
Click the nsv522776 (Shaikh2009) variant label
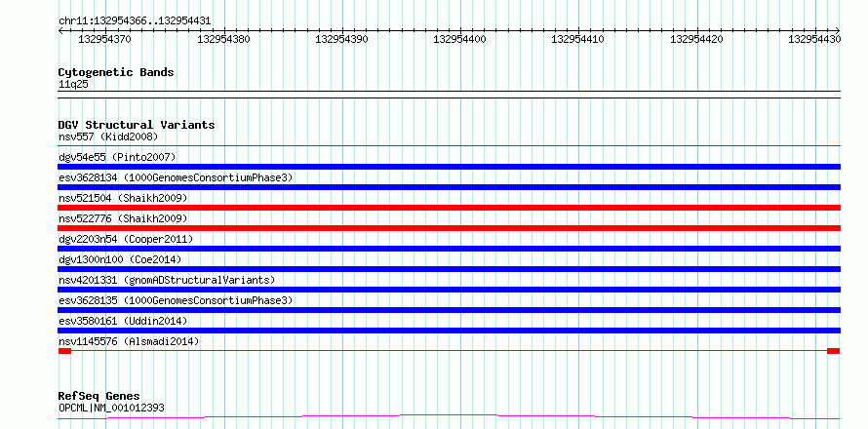(x=123, y=218)
